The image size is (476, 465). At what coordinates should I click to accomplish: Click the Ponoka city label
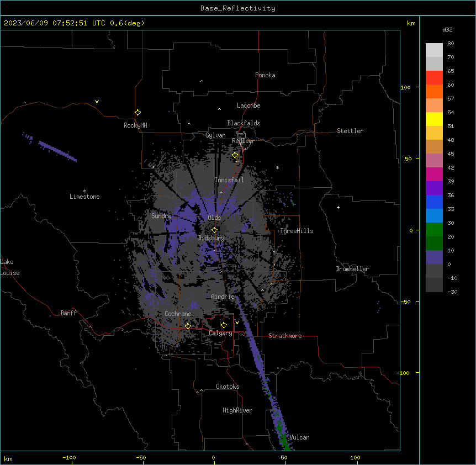[265, 75]
